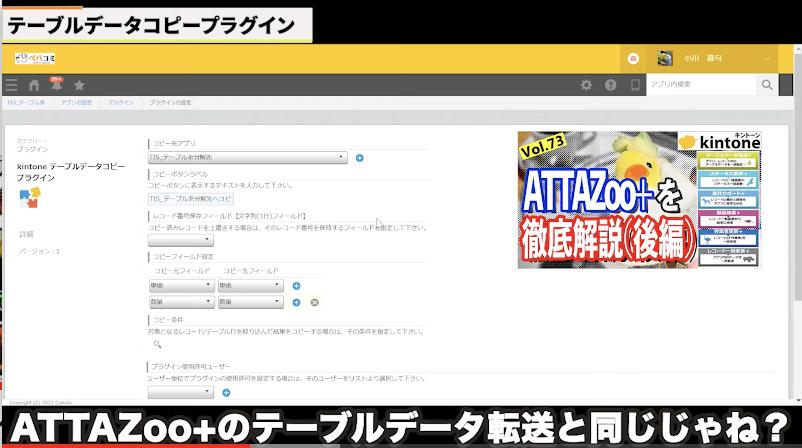
Task: Click the ATTAZoo+ video thumbnail
Action: coord(639,200)
